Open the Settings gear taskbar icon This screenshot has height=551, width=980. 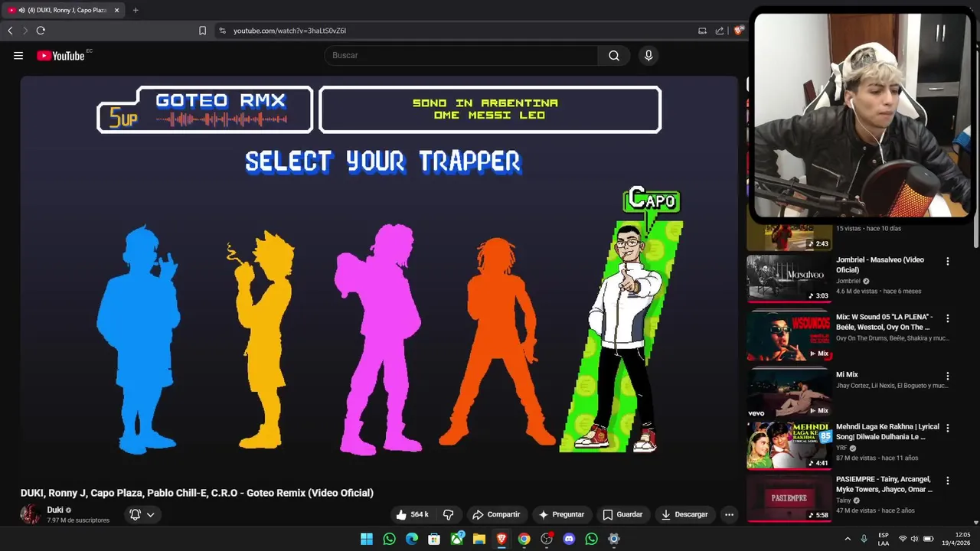point(614,539)
